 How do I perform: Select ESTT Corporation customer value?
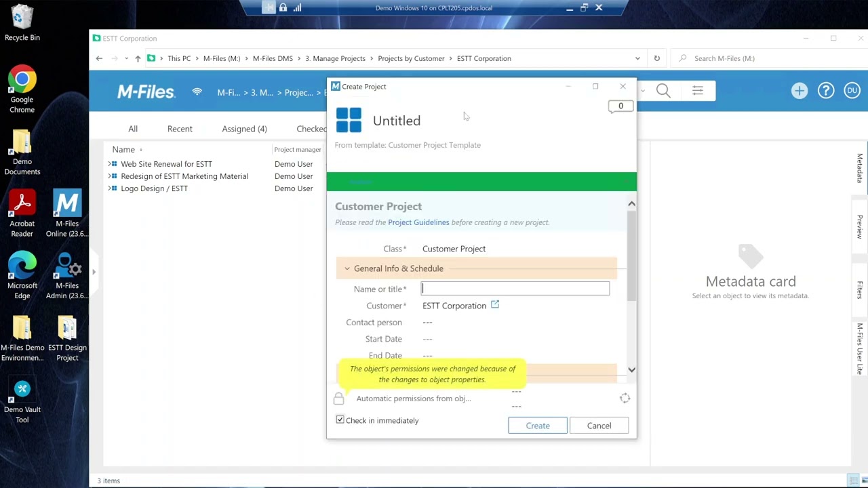click(x=454, y=306)
